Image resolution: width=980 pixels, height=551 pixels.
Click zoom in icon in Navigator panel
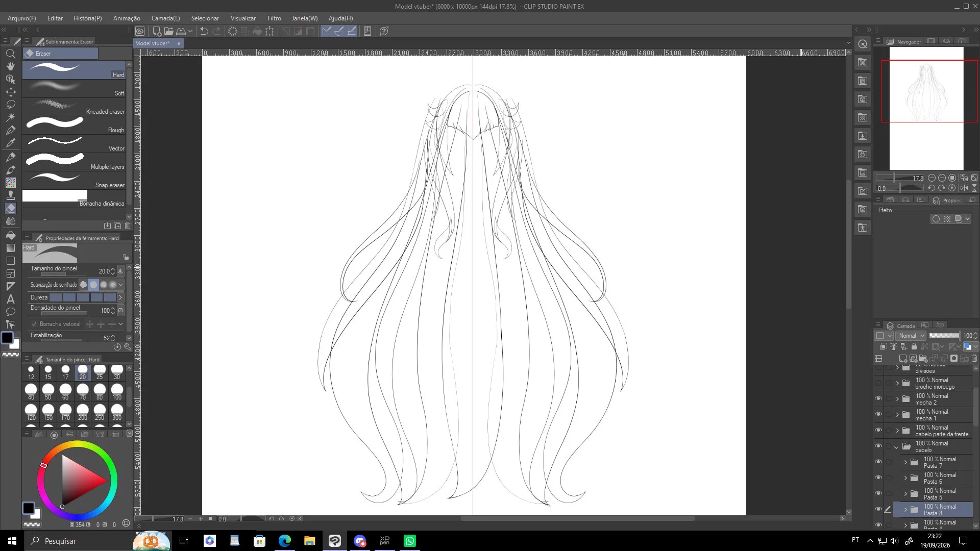942,178
